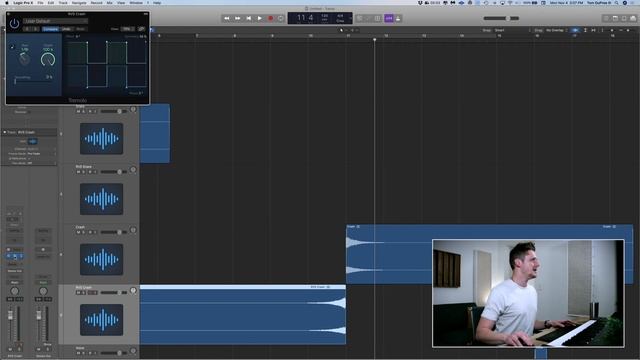Click the RVS Crash channel strip fader

pyautogui.click(x=10, y=316)
